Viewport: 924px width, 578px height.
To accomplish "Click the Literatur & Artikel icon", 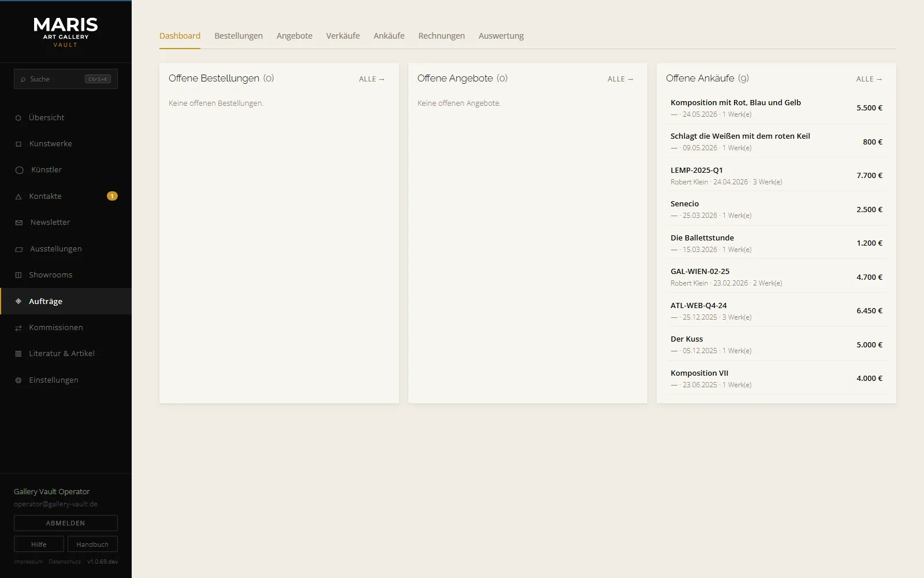I will 18,354.
